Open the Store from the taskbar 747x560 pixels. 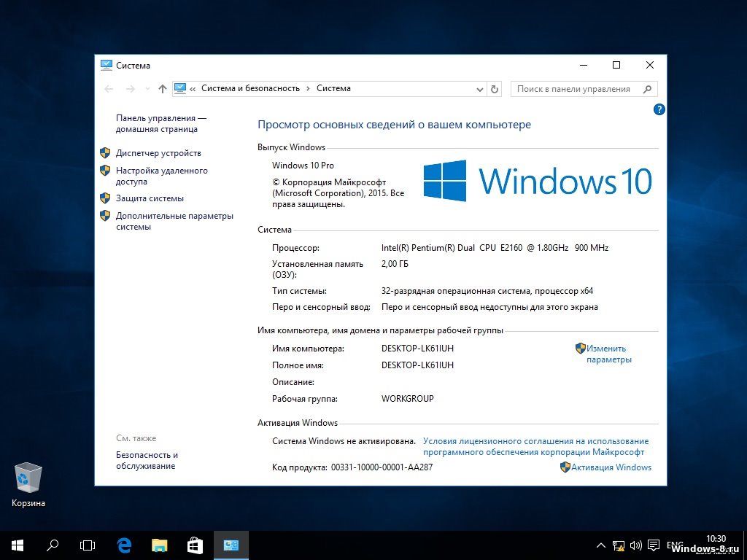pos(195,545)
